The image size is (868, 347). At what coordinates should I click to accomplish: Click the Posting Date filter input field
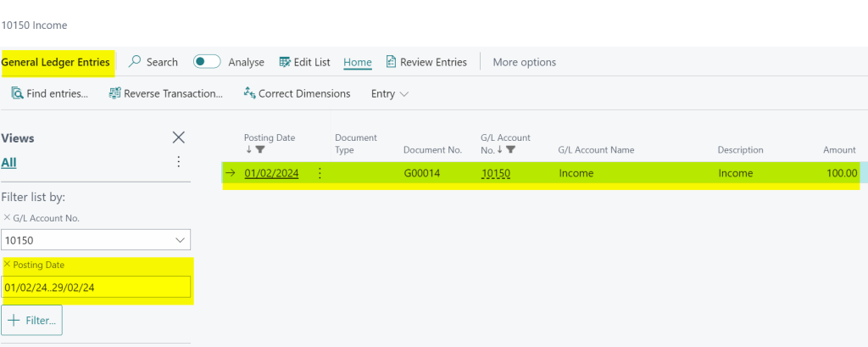[96, 288]
